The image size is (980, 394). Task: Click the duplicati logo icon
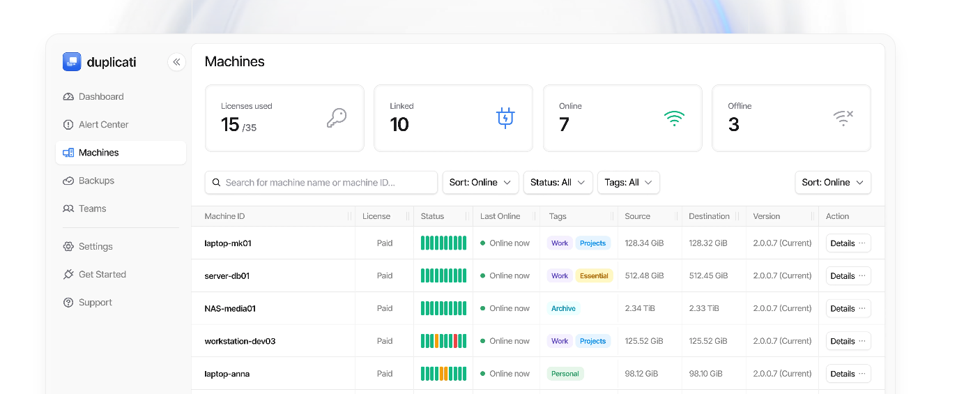pyautogui.click(x=72, y=62)
